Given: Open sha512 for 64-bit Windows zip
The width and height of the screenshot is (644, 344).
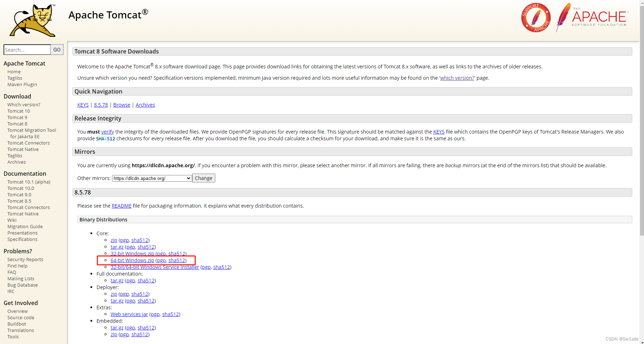Looking at the screenshot, I should tap(177, 260).
